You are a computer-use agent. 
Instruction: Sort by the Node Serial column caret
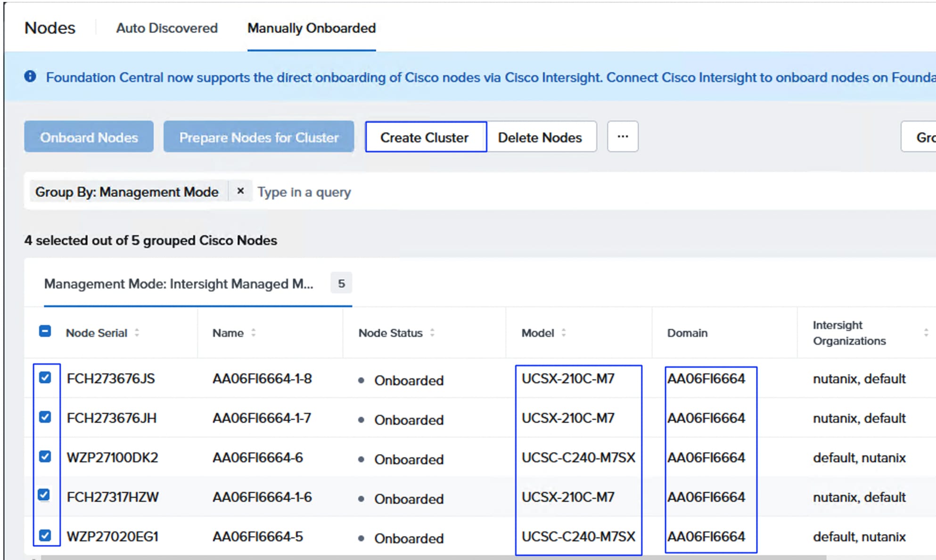pyautogui.click(x=137, y=333)
